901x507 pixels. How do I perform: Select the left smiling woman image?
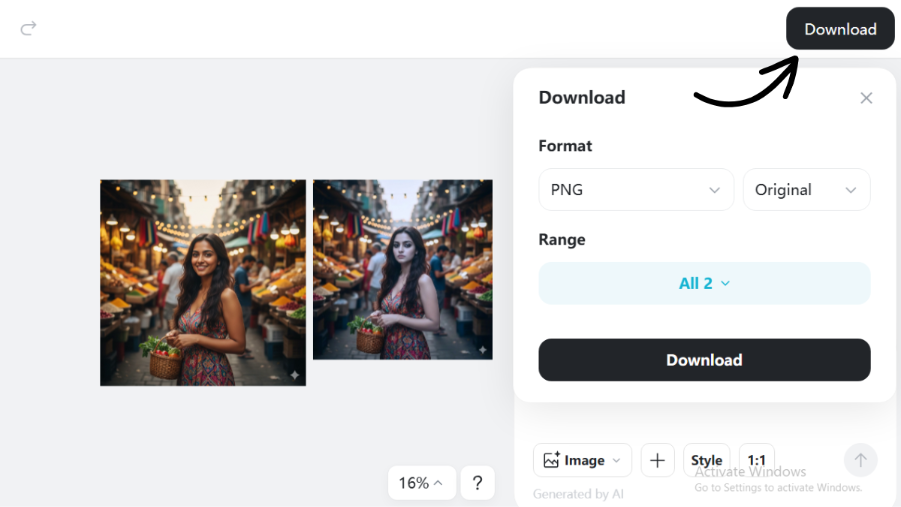coord(203,282)
